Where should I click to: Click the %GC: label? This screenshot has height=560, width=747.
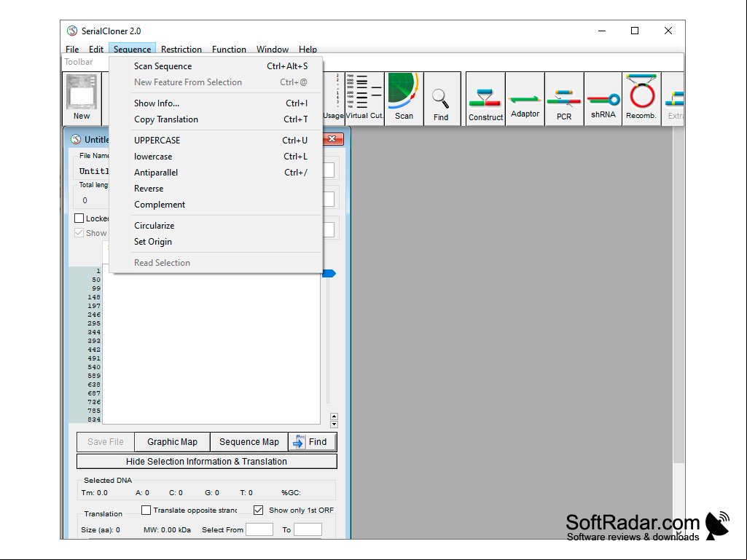pyautogui.click(x=291, y=493)
